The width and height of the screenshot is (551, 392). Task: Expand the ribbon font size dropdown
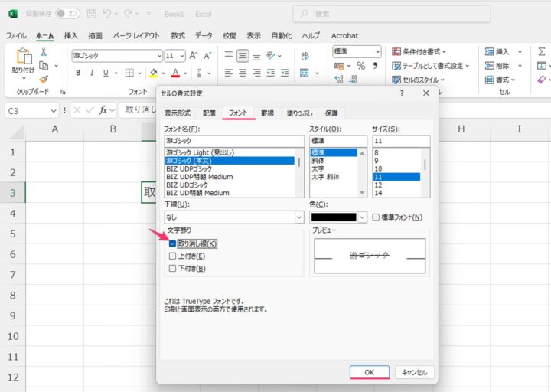pyautogui.click(x=181, y=56)
